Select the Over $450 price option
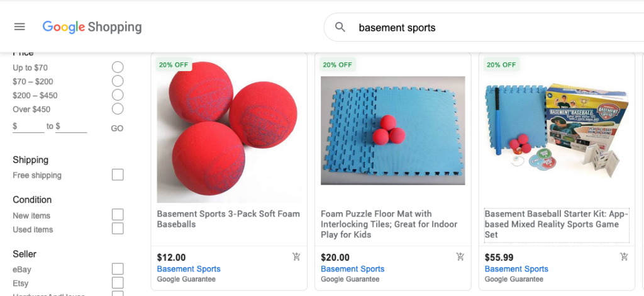 (118, 109)
